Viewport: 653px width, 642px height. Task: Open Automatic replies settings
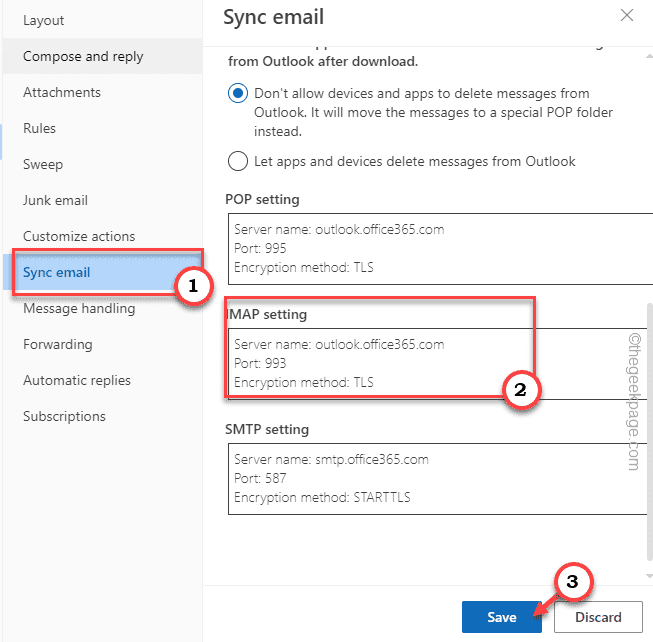click(102, 380)
